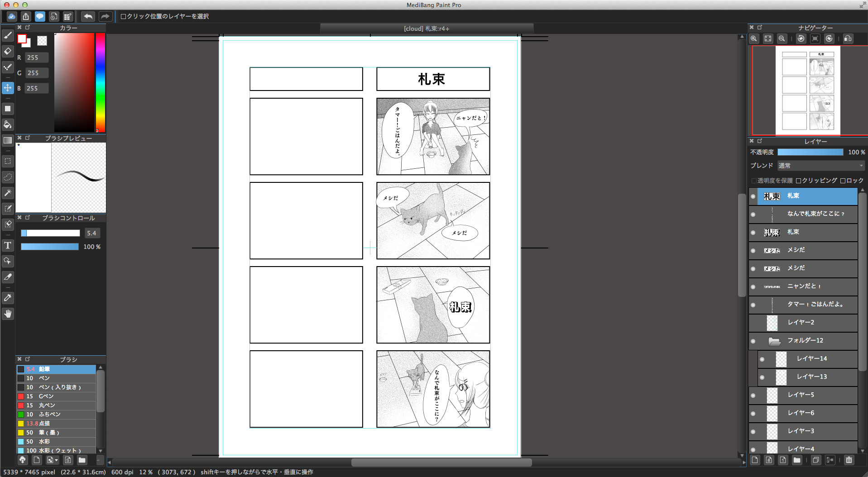Select the Dot tool below the eraser

click(x=8, y=67)
